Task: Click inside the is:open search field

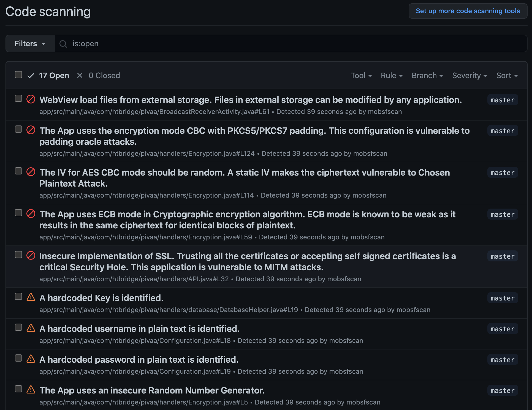Action: [193, 43]
